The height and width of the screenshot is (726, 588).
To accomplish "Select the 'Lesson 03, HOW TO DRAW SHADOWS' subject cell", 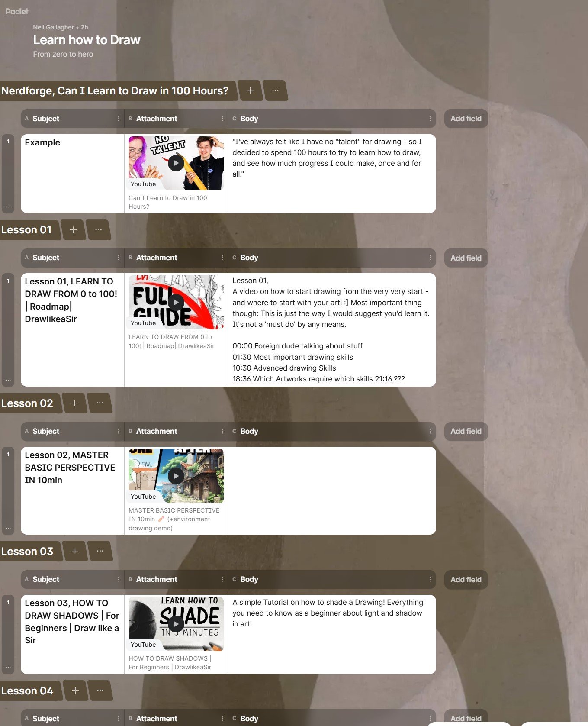I will coord(73,634).
